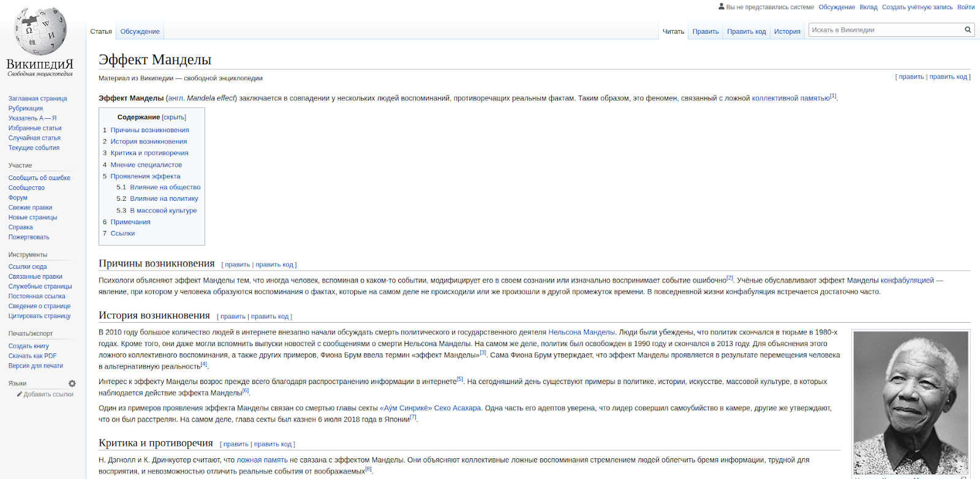Click править код beside История возникновения heading

coord(269,317)
